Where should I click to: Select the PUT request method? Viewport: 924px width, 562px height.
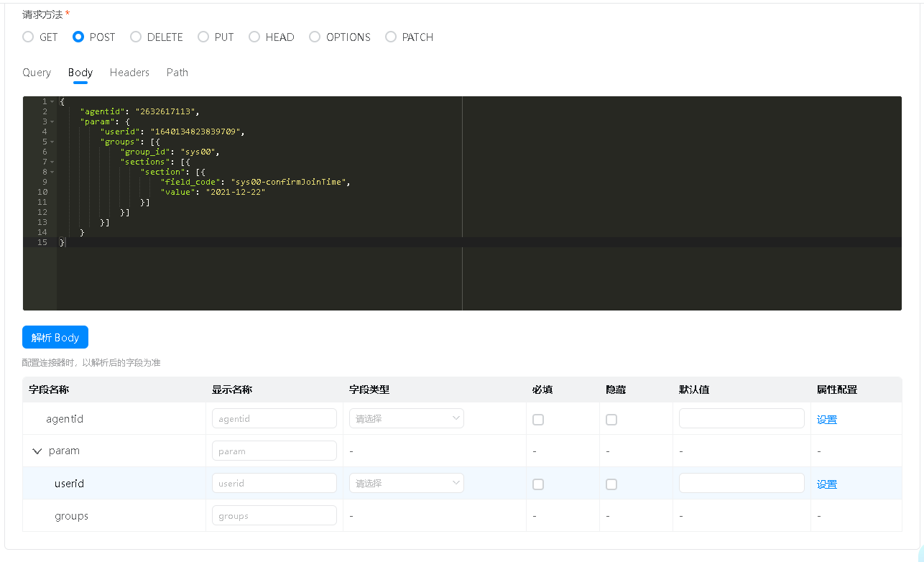pos(203,37)
